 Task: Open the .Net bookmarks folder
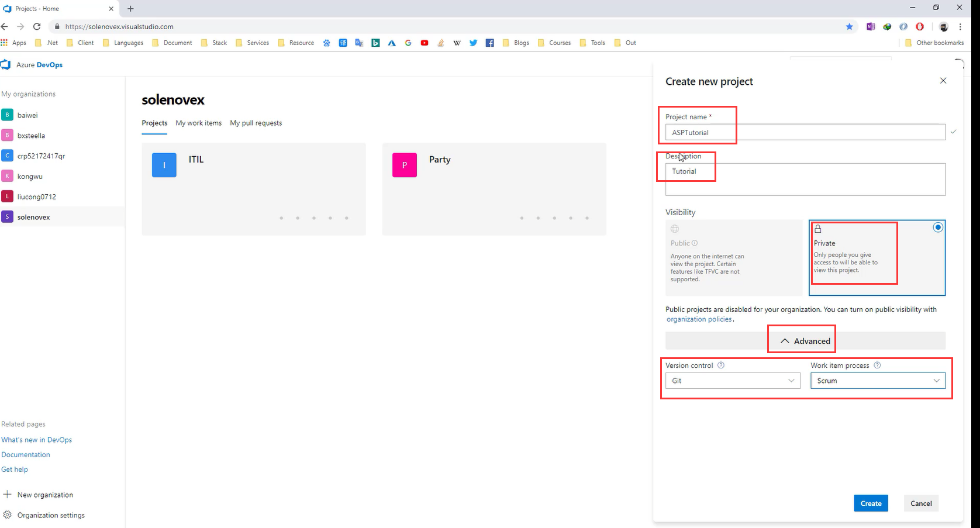[47, 43]
